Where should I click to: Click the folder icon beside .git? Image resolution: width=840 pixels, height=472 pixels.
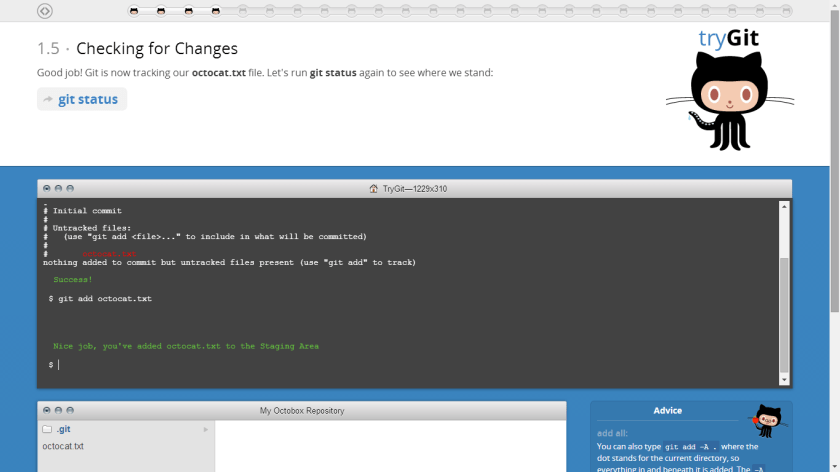pos(47,429)
